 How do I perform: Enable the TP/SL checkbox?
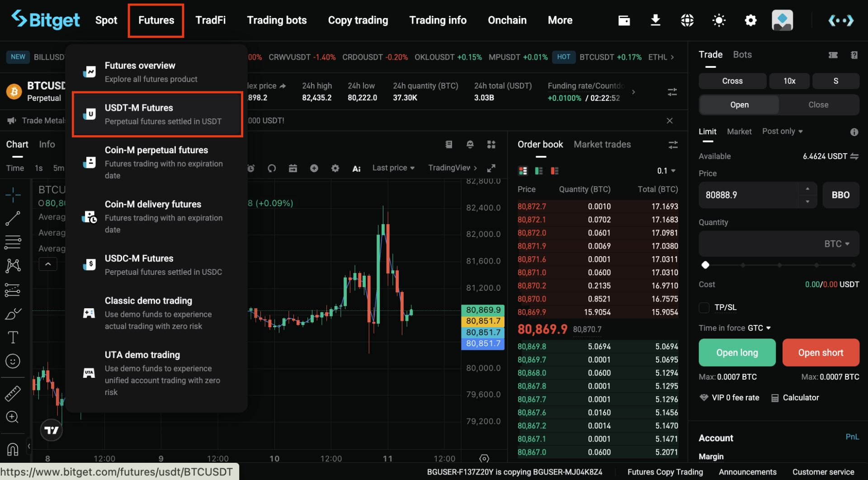(704, 308)
